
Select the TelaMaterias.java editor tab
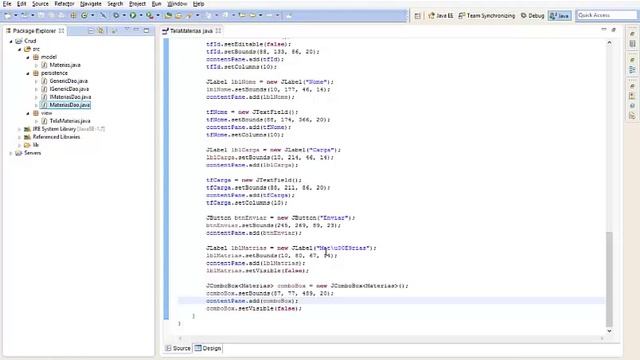[x=191, y=31]
